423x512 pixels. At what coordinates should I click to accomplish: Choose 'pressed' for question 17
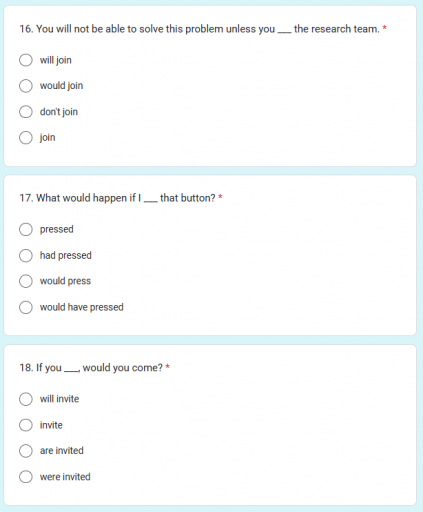pyautogui.click(x=26, y=229)
